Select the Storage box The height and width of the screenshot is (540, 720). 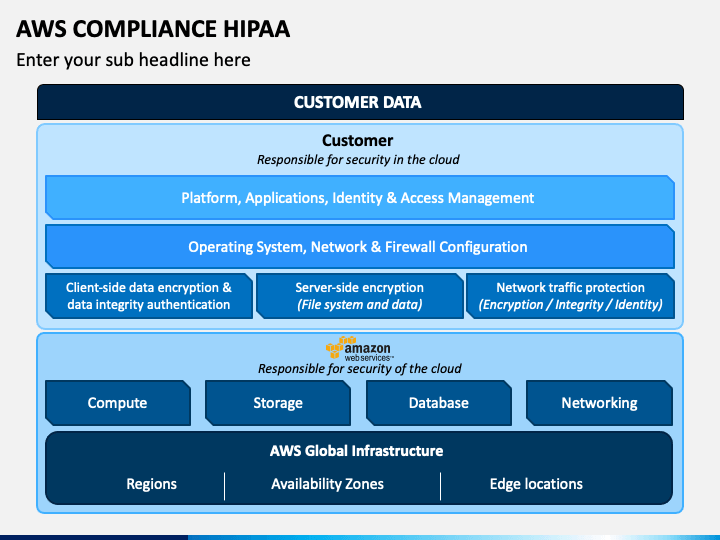point(278,403)
